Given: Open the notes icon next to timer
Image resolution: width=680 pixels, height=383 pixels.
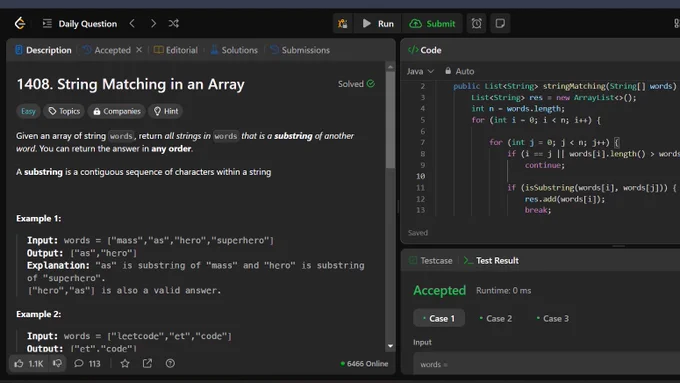Looking at the screenshot, I should pyautogui.click(x=500, y=23).
